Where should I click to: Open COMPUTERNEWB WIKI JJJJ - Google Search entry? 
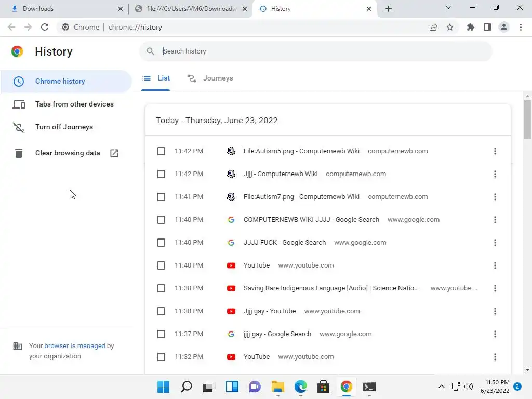(x=311, y=220)
